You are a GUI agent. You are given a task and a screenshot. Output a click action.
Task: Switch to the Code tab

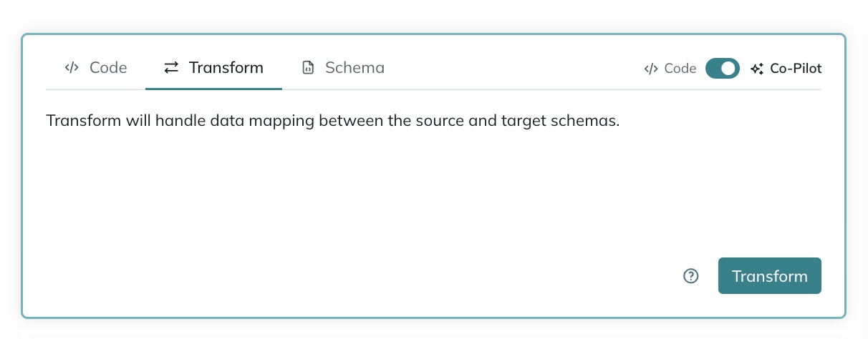point(95,68)
